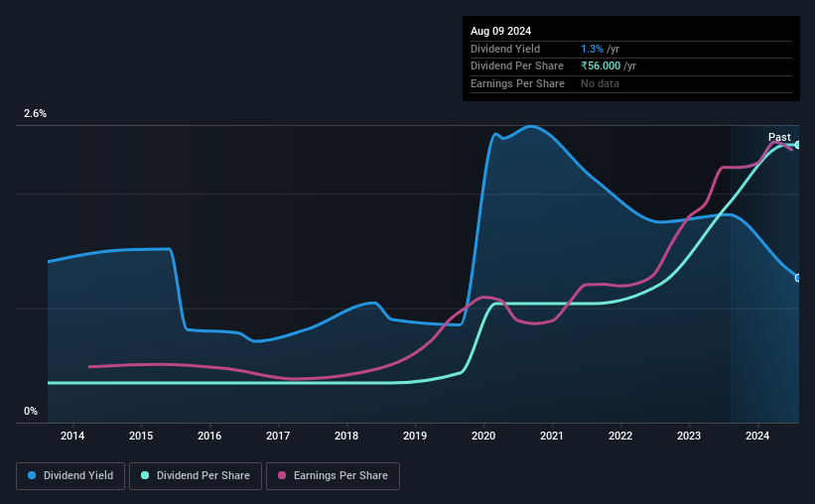Click the blue Dividend Yield legend dot
Image resolution: width=815 pixels, height=504 pixels.
tap(32, 475)
